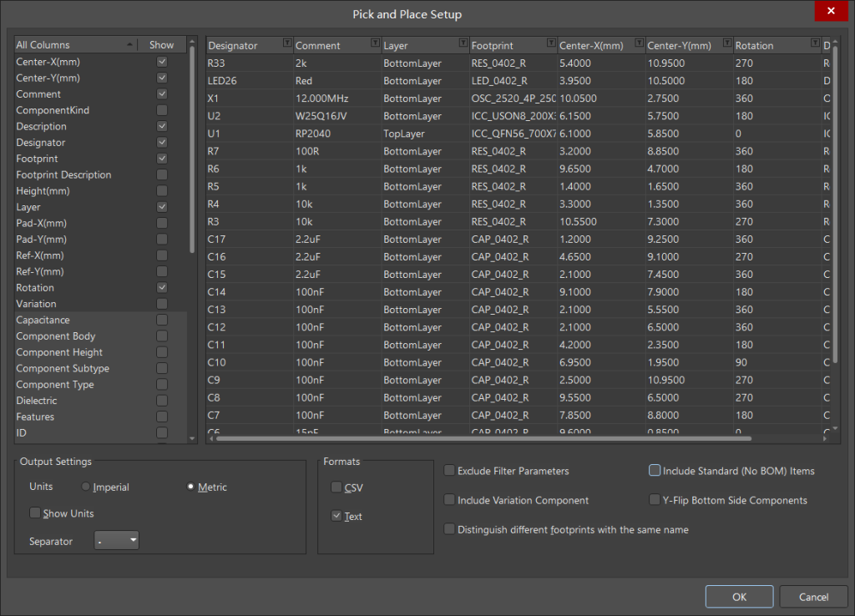This screenshot has height=616, width=855.
Task: Select the LED26 designator cell
Action: pos(250,81)
